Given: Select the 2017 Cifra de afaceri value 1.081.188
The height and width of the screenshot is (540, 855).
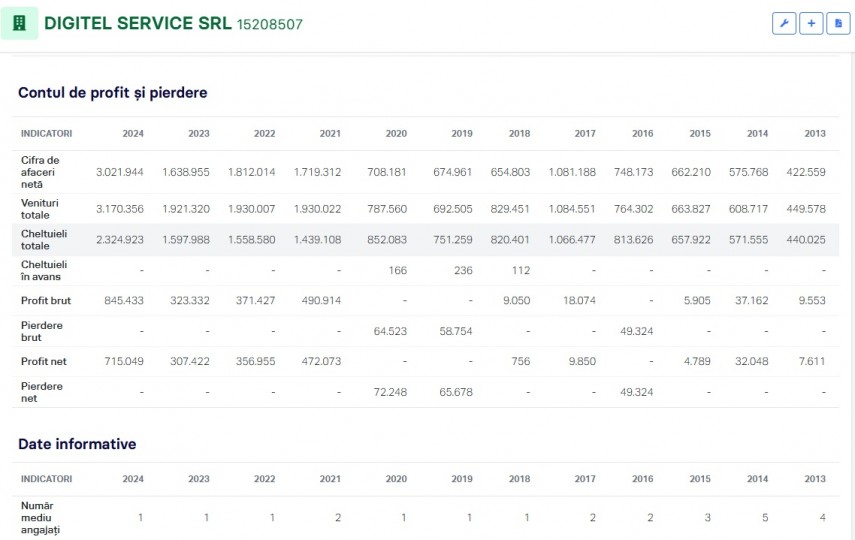Looking at the screenshot, I should [x=572, y=172].
